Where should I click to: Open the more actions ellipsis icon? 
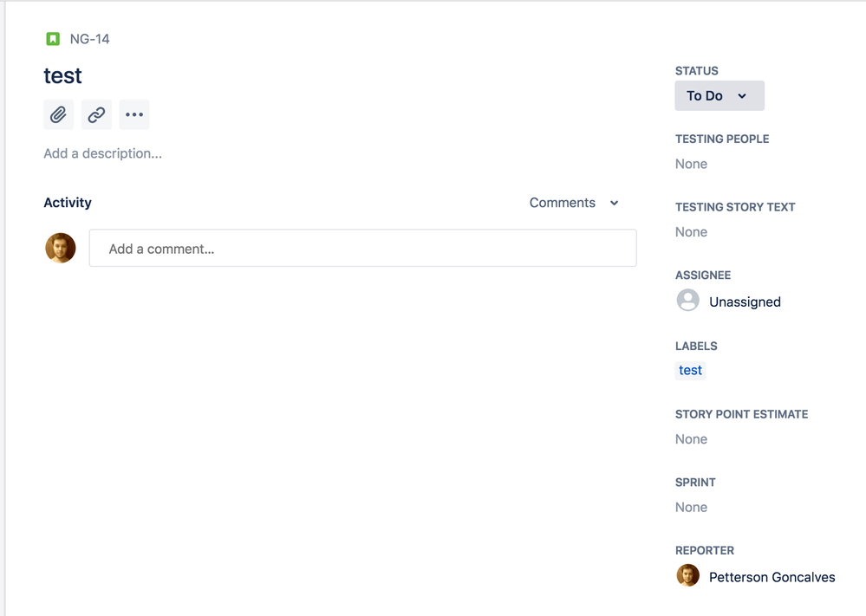pyautogui.click(x=133, y=113)
